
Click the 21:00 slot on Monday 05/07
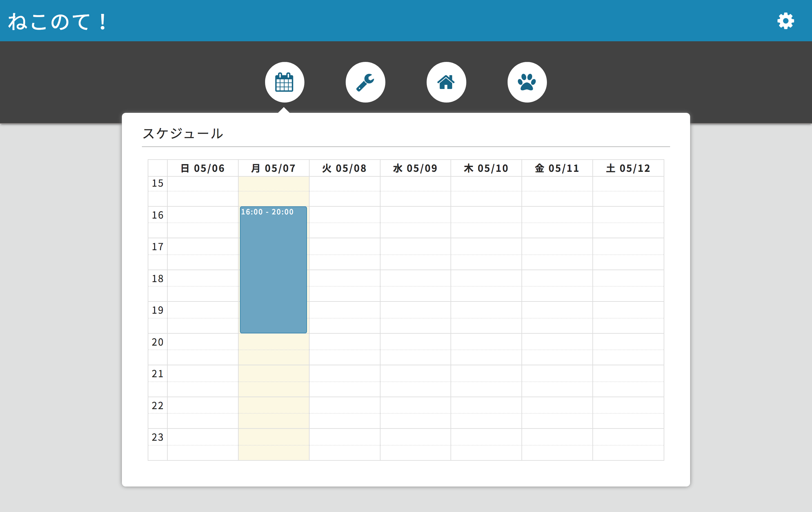[x=273, y=373]
